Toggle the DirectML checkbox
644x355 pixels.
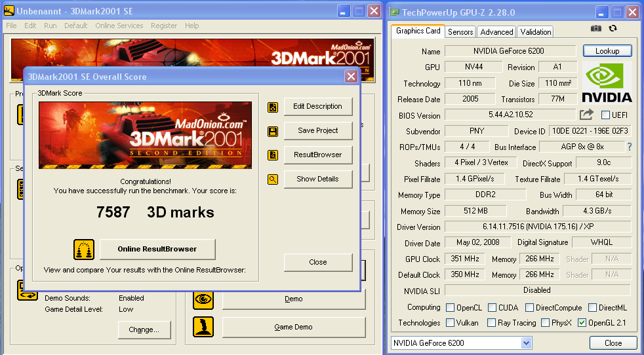592,307
